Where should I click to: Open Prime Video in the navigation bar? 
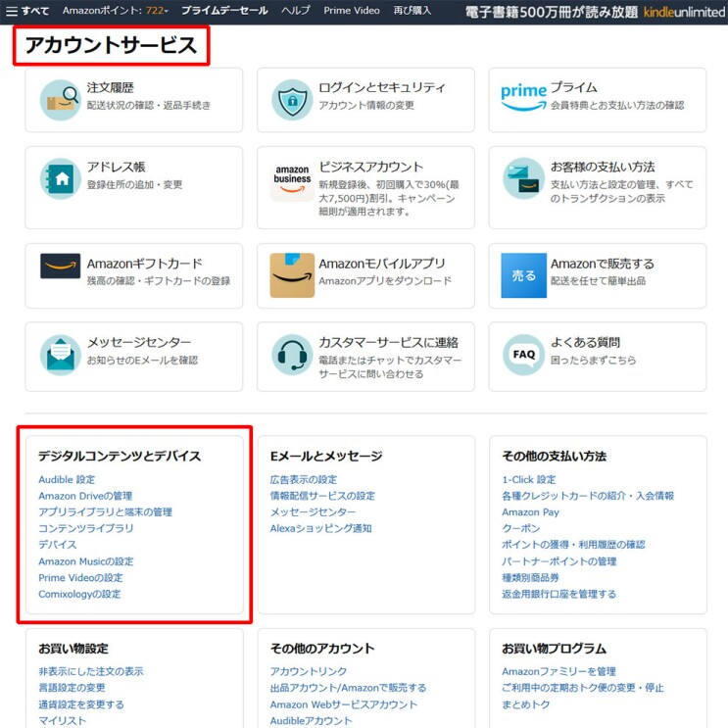[x=352, y=11]
